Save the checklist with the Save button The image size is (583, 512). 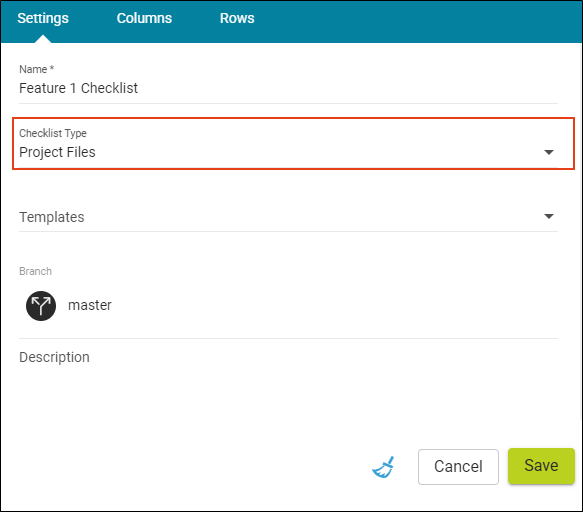[x=541, y=466]
